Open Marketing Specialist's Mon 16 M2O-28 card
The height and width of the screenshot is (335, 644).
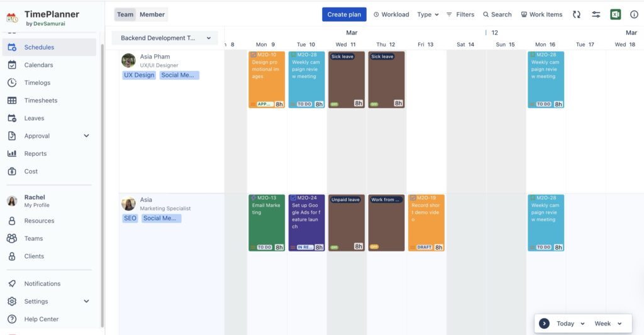[x=546, y=223]
